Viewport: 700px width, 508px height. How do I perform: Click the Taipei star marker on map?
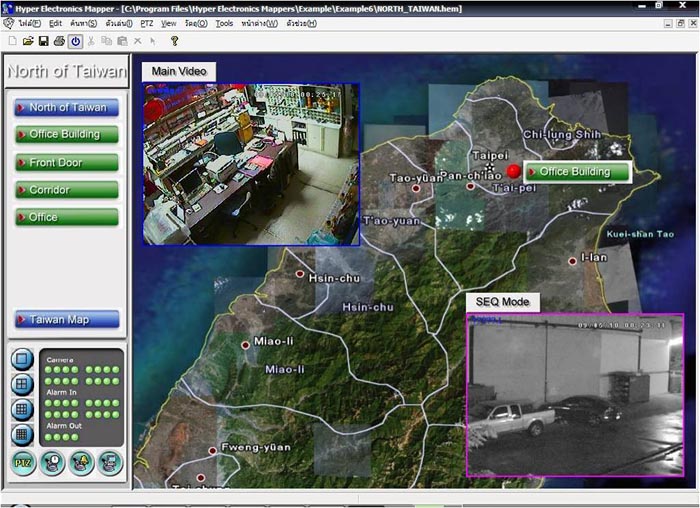490,167
